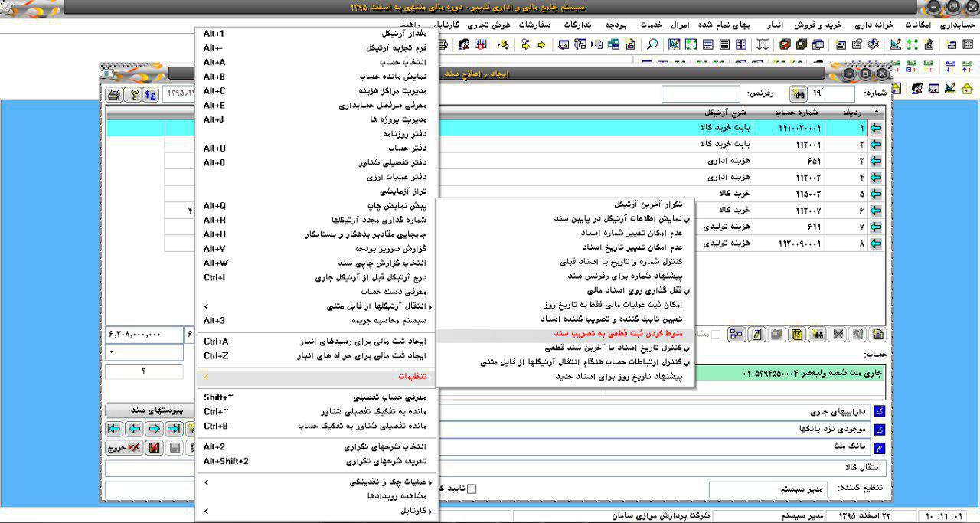Screen dimensions: 980x523
Task: Click into the شماره number field
Action: 831,94
